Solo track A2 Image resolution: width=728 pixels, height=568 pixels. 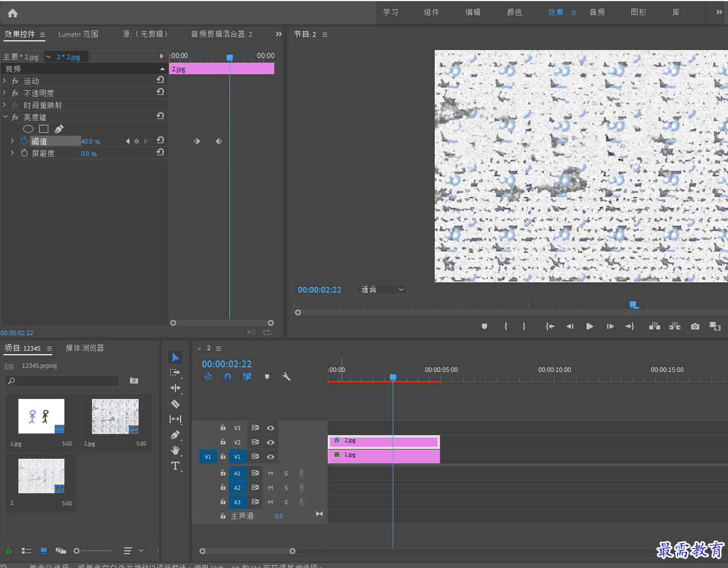286,488
